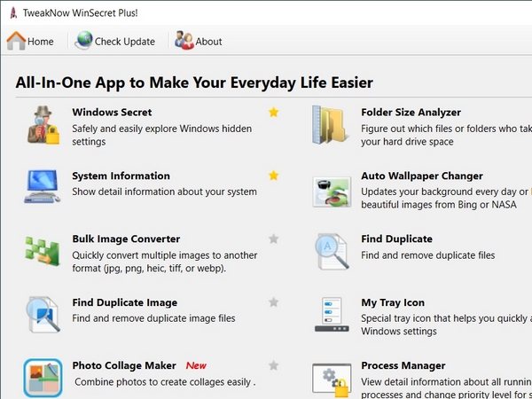Click 'your hard drive space' description text
Viewport: 532px width, 399px height.
407,142
